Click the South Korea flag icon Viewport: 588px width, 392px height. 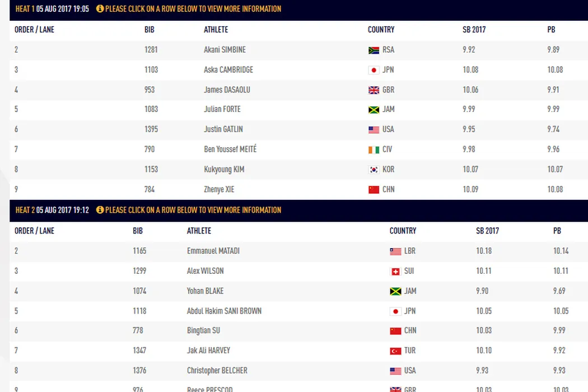tap(374, 170)
